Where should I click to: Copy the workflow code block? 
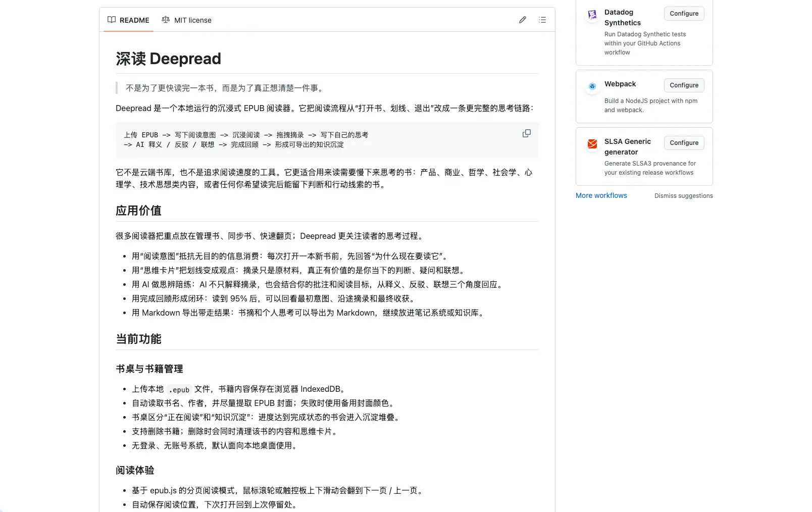(x=526, y=133)
